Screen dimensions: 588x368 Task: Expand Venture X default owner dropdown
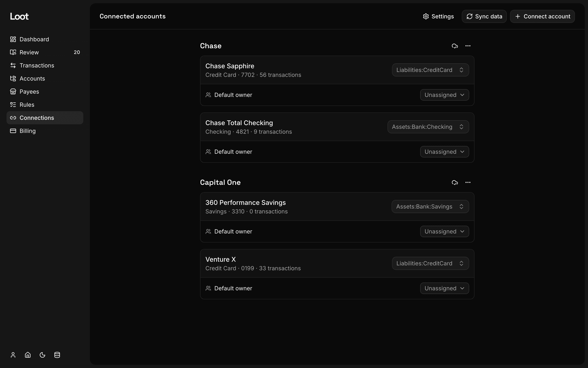(444, 288)
